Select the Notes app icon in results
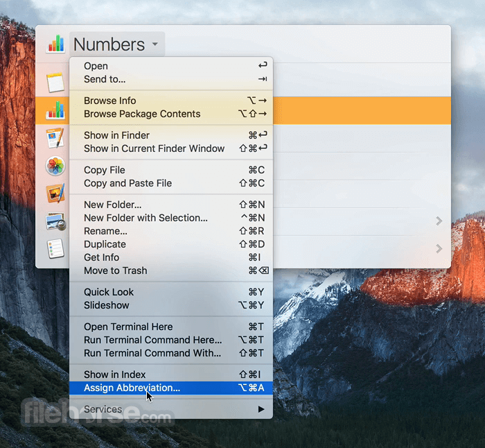 [x=55, y=83]
